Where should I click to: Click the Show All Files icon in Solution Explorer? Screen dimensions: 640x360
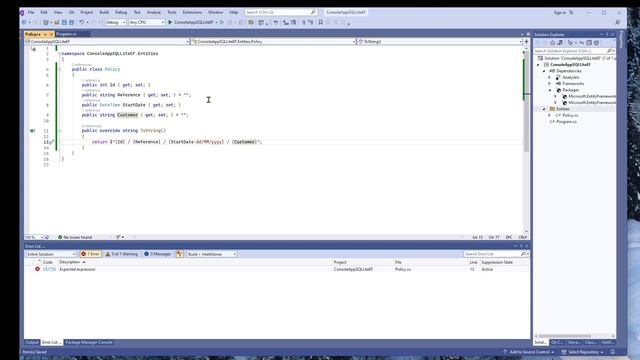click(596, 43)
